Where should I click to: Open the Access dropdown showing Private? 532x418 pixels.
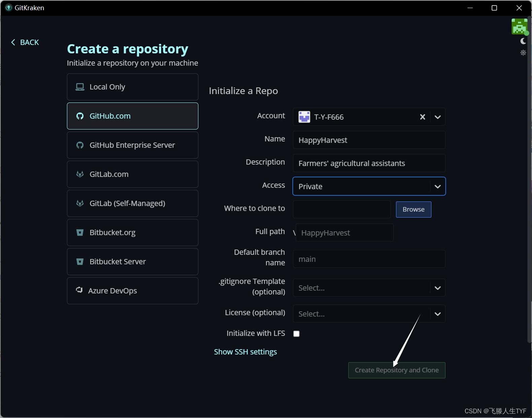[x=369, y=186]
